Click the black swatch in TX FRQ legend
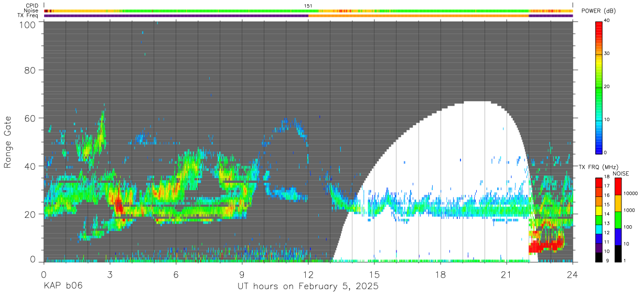Image resolution: width=644 pixels, height=297 pixels. tap(598, 257)
